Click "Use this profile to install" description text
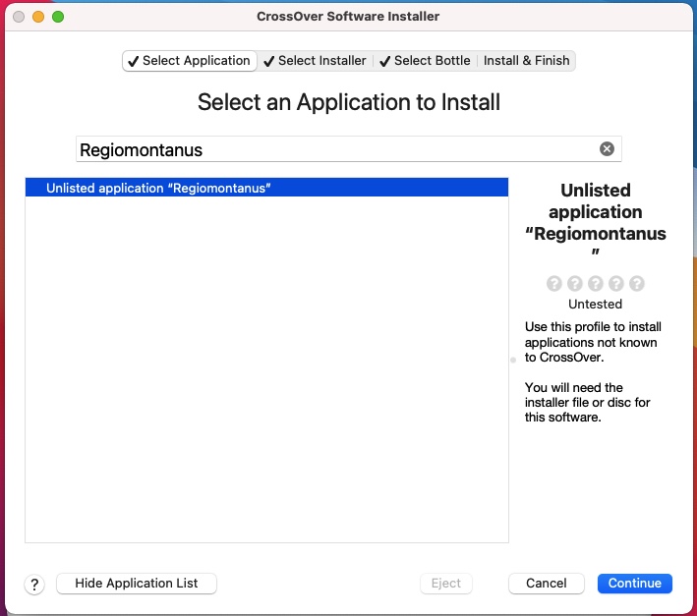The height and width of the screenshot is (616, 697). [x=593, y=342]
